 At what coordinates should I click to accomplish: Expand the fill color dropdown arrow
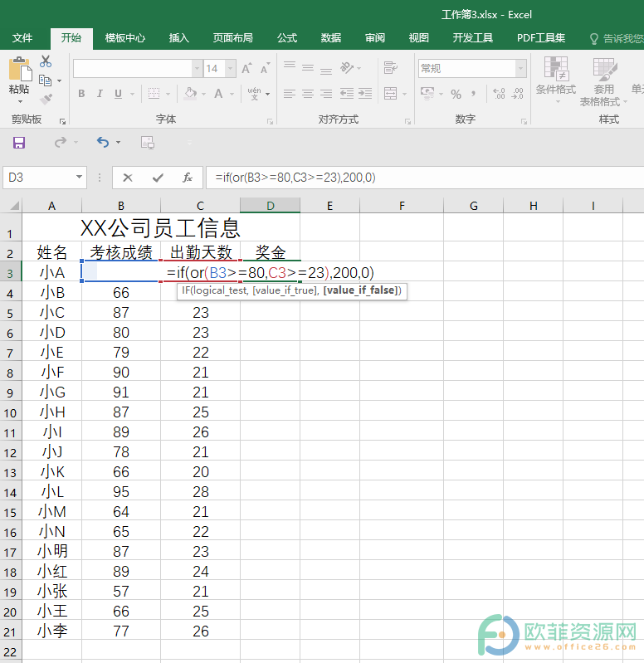[204, 94]
